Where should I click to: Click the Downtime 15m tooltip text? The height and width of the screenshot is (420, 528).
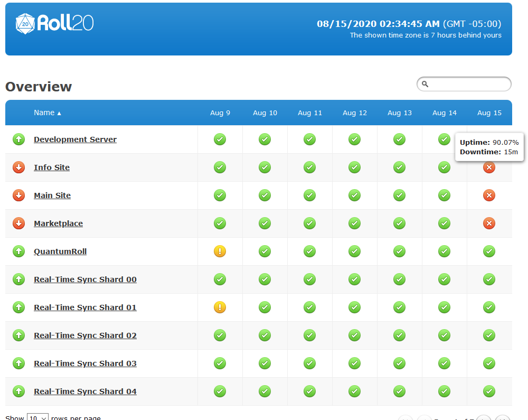coord(489,152)
